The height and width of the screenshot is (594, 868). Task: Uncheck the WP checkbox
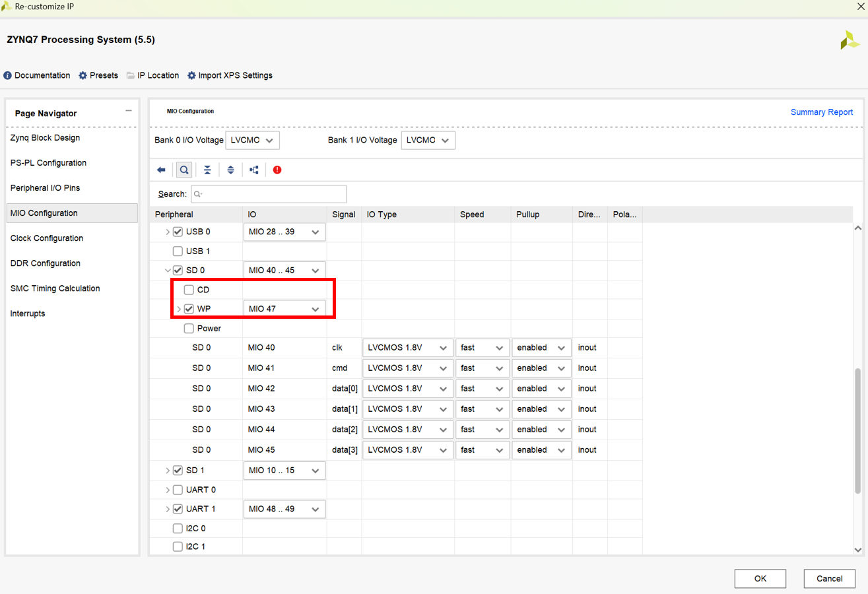coord(189,309)
